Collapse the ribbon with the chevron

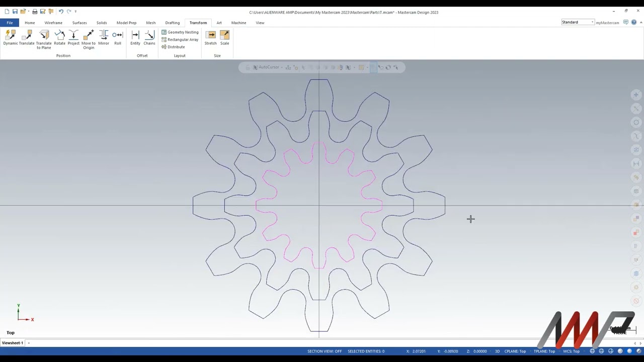[x=640, y=22]
